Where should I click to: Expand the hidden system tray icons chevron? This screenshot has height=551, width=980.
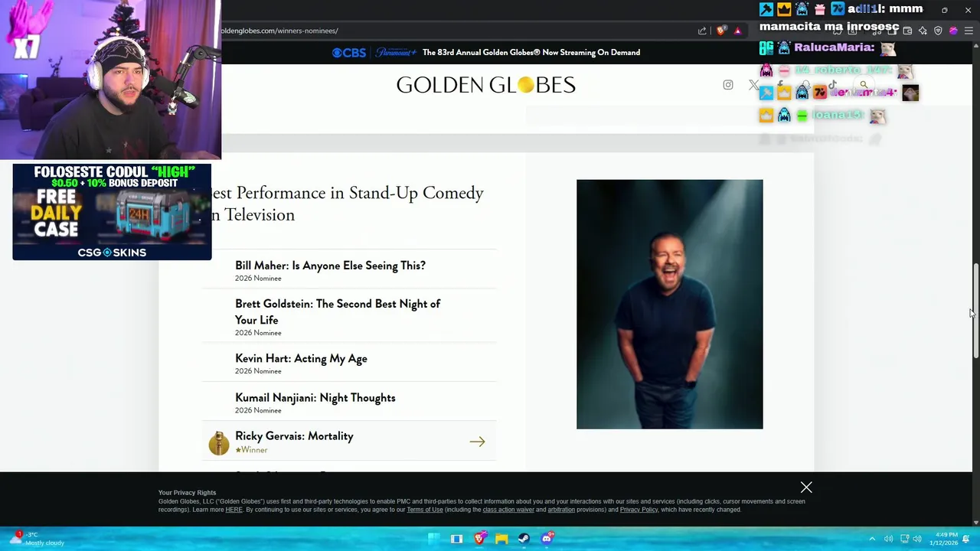tap(872, 539)
